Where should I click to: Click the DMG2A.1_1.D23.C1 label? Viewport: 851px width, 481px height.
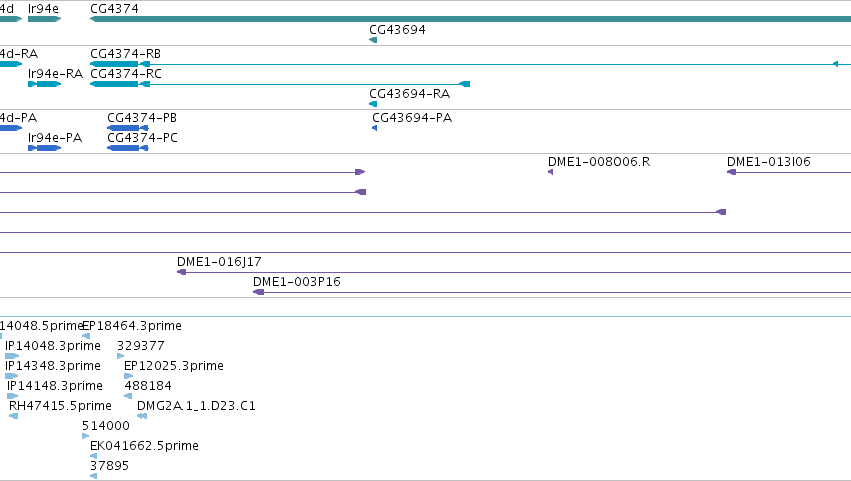click(196, 406)
